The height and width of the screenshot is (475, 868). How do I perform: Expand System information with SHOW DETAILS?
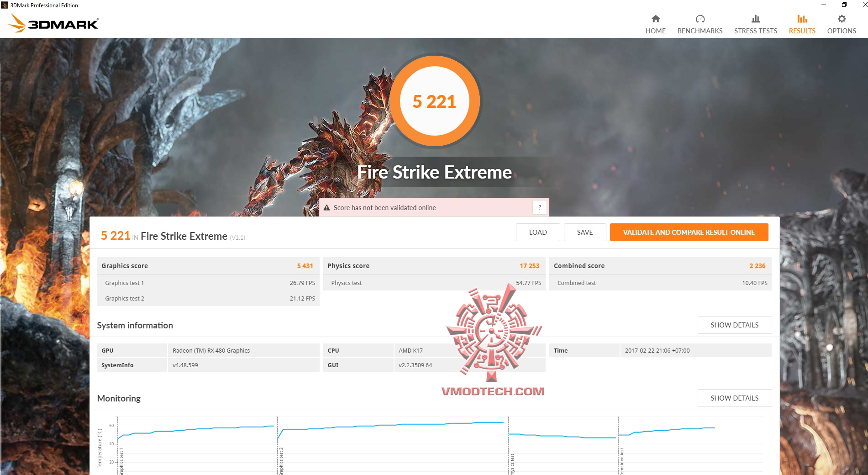click(x=734, y=325)
